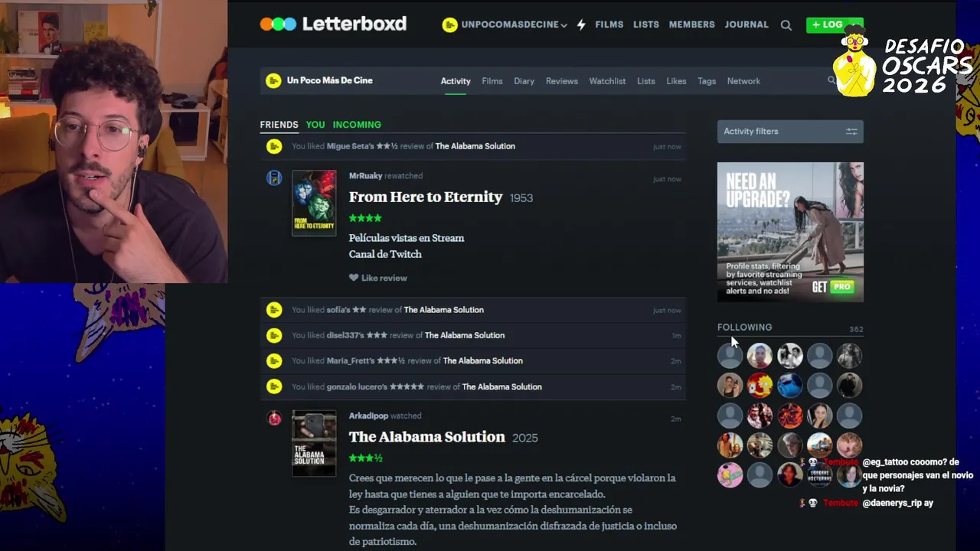This screenshot has height=551, width=980.
Task: Open MrRuaky's profile name
Action: click(365, 176)
